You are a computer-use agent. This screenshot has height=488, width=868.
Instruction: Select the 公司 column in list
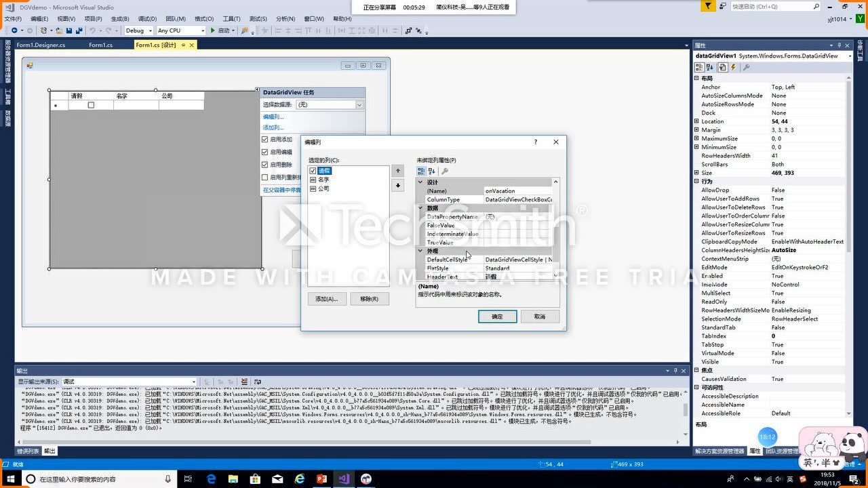[323, 188]
